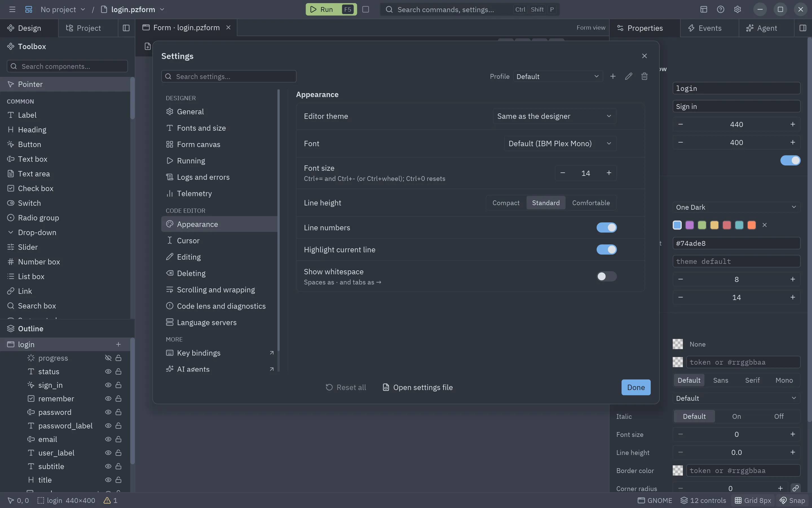The width and height of the screenshot is (812, 508).
Task: Click Open settings file
Action: tap(418, 387)
